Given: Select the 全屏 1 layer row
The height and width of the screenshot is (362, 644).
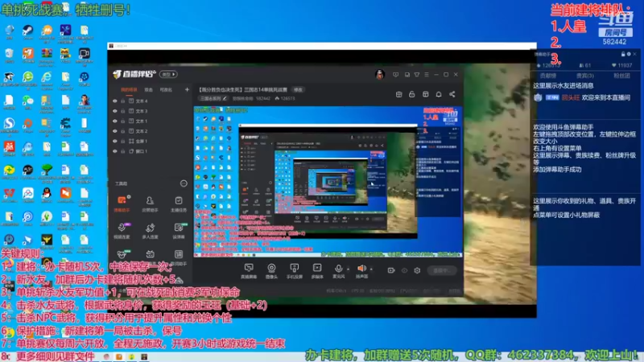Looking at the screenshot, I should (151, 142).
